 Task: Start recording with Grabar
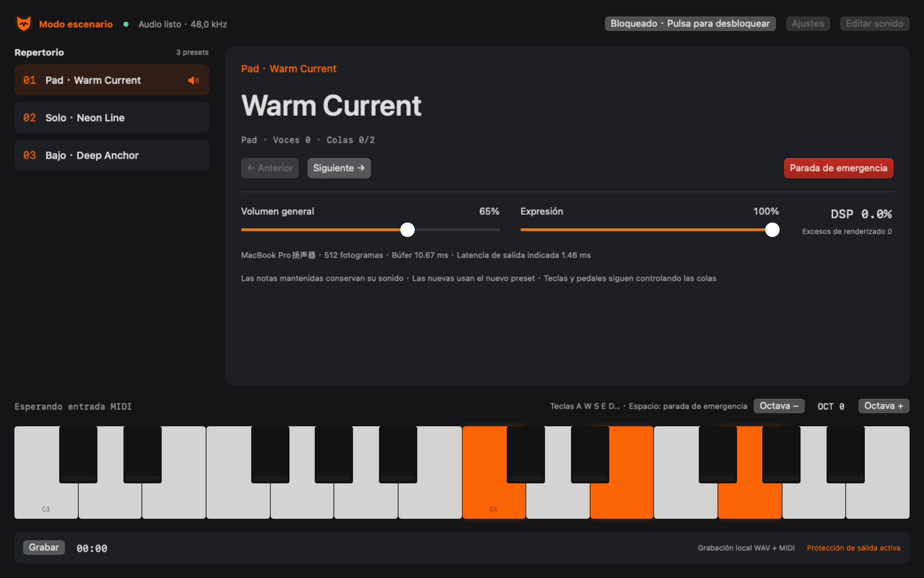[44, 547]
